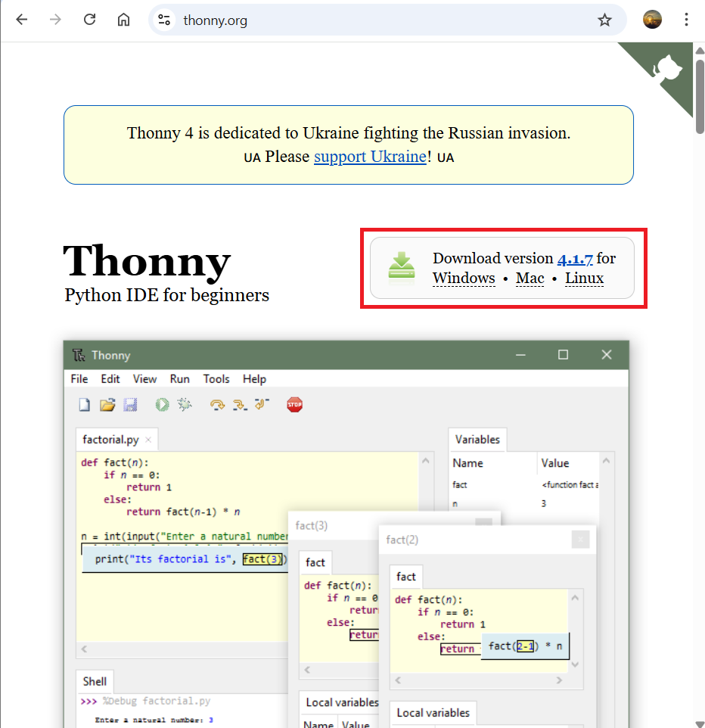Image resolution: width=705 pixels, height=728 pixels.
Task: Select the Shell tab
Action: [94, 680]
